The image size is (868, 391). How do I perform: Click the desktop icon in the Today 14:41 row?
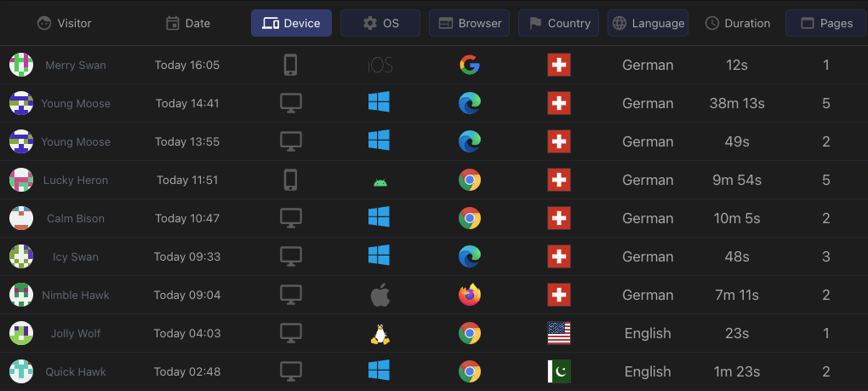pos(291,104)
